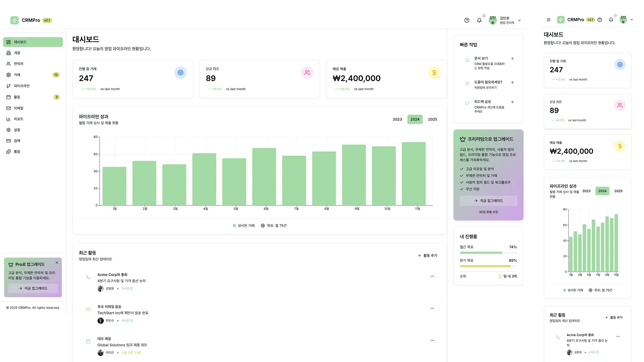Viewport: 644px width, 362px height.
Task: Click the 활동 추가 button in main panel
Action: (x=427, y=256)
